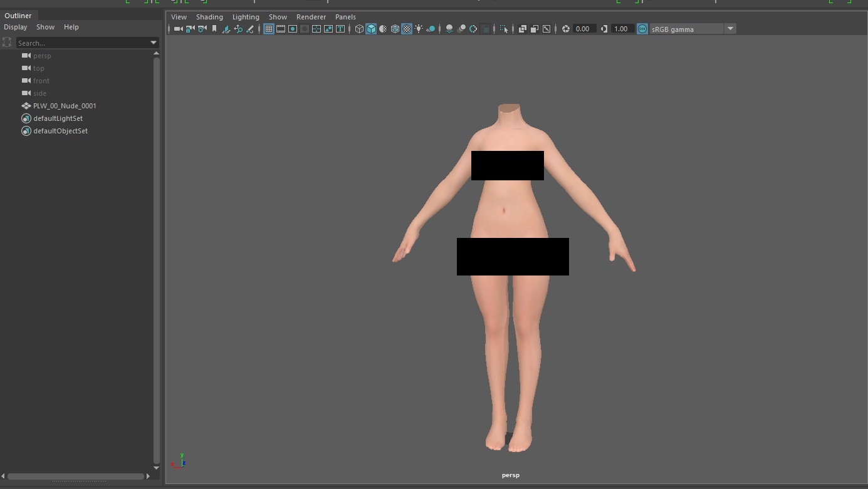Toggle the Textured display button

click(407, 29)
